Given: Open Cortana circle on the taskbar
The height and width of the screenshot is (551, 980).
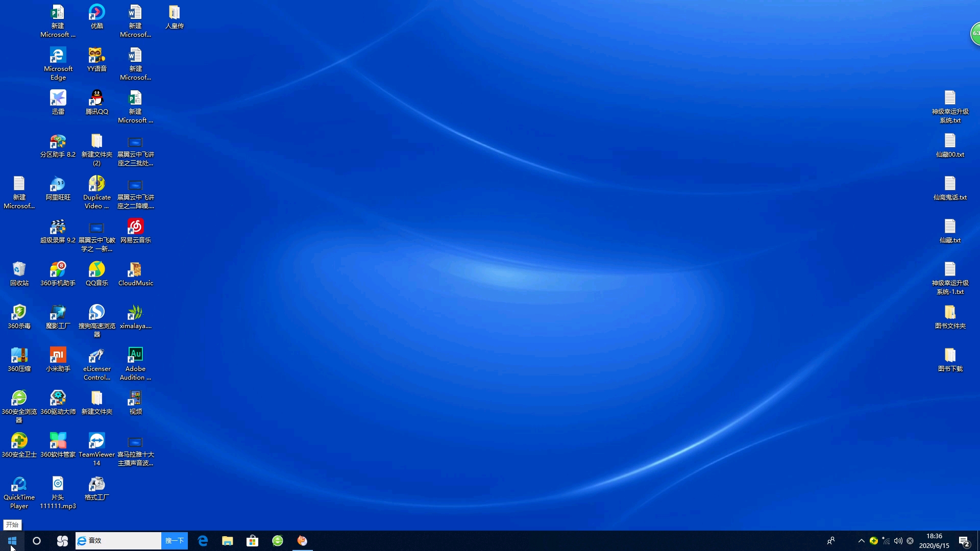Looking at the screenshot, I should coord(37,541).
